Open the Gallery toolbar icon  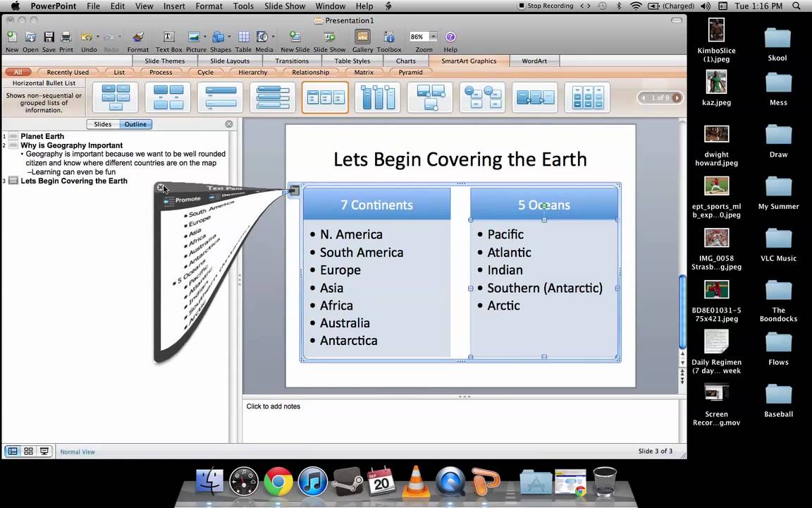(362, 37)
